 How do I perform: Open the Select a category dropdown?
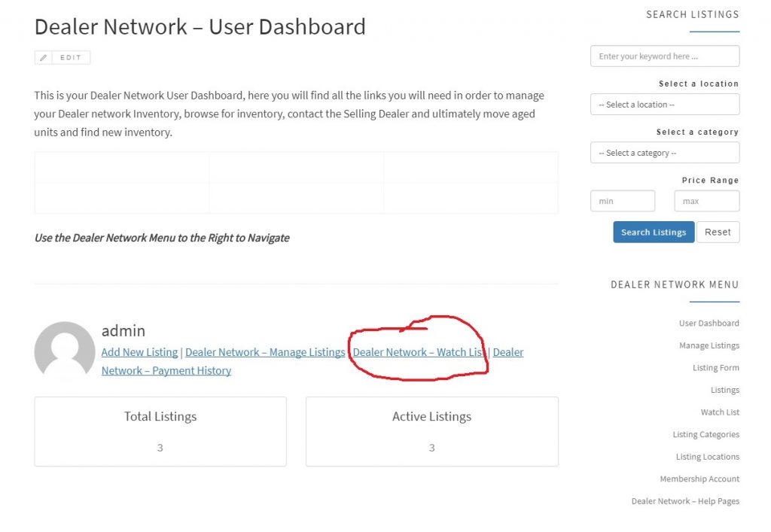tap(664, 153)
